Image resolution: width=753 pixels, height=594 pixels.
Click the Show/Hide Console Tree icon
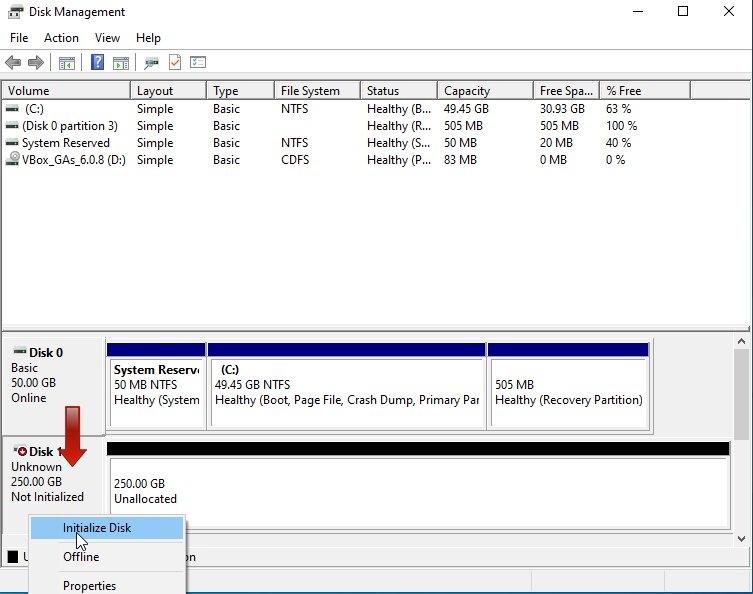click(67, 63)
